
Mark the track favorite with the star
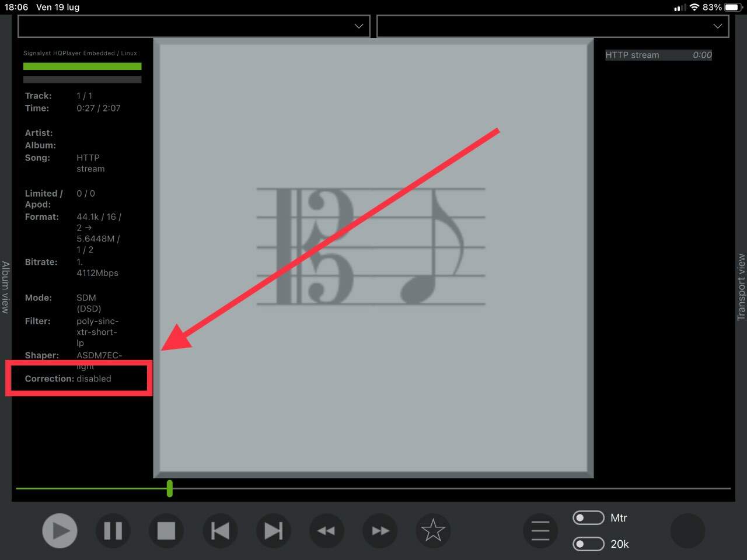(x=433, y=531)
